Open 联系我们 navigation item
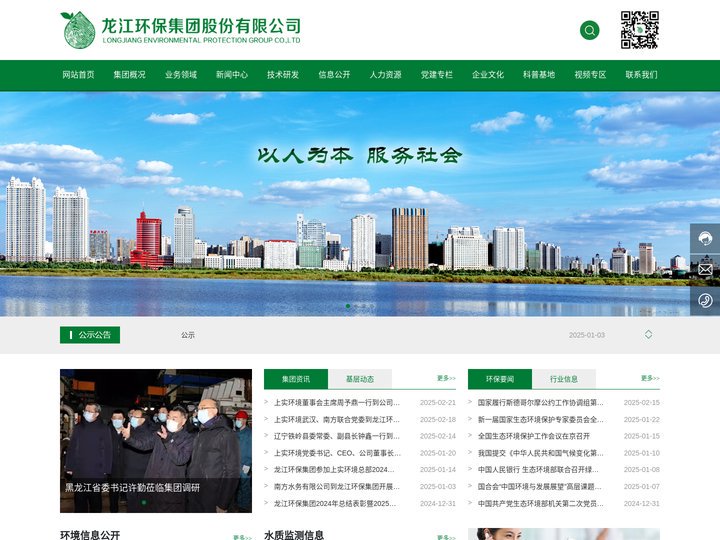Image resolution: width=720 pixels, height=540 pixels. [641, 75]
